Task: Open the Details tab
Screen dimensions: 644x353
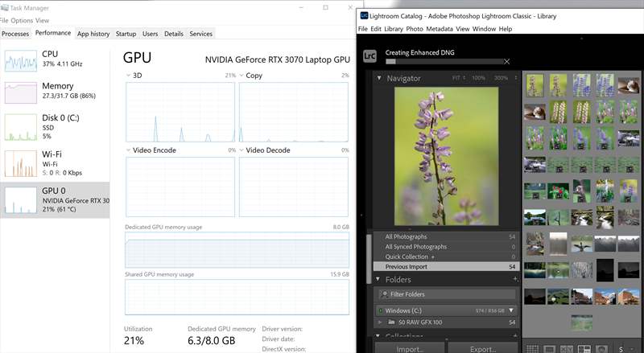Action: tap(174, 34)
